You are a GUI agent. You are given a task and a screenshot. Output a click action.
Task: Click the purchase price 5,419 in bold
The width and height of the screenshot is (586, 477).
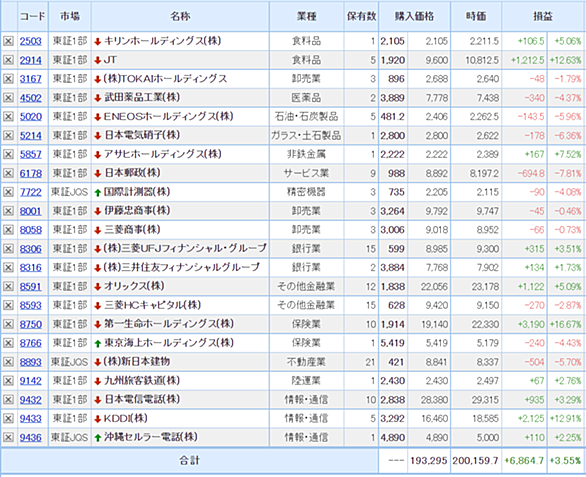[392, 343]
